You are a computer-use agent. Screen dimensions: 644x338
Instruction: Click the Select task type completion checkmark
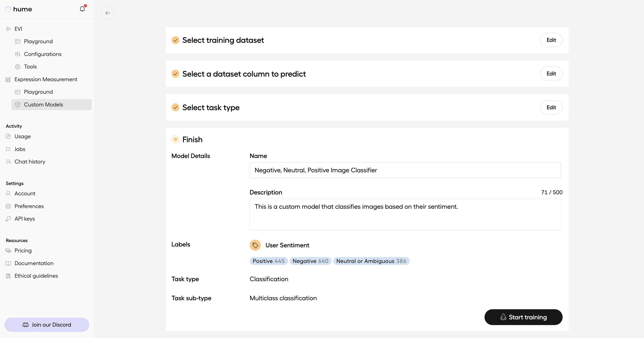coord(175,107)
